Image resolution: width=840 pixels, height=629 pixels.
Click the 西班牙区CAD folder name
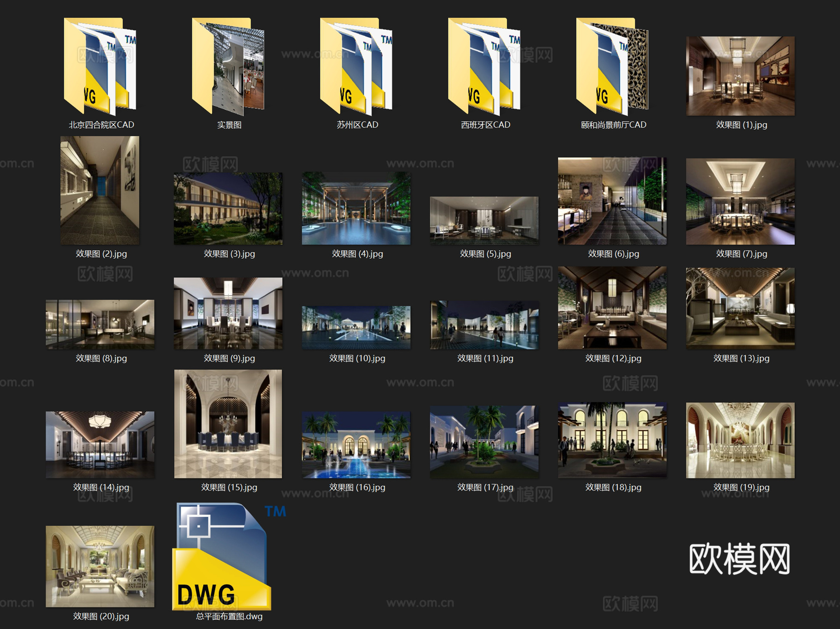click(x=485, y=125)
